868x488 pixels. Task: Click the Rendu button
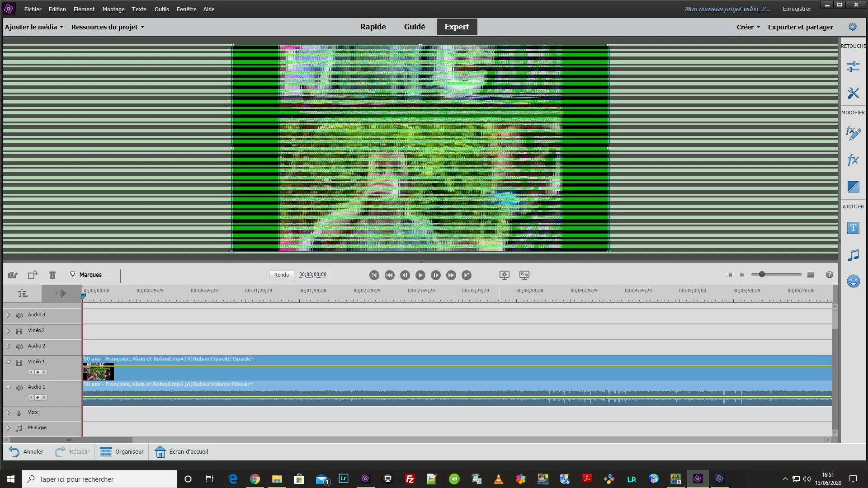[281, 275]
